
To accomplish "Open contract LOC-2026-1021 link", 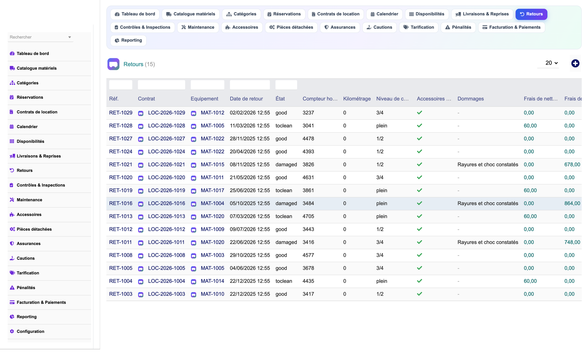I will click(x=166, y=165).
